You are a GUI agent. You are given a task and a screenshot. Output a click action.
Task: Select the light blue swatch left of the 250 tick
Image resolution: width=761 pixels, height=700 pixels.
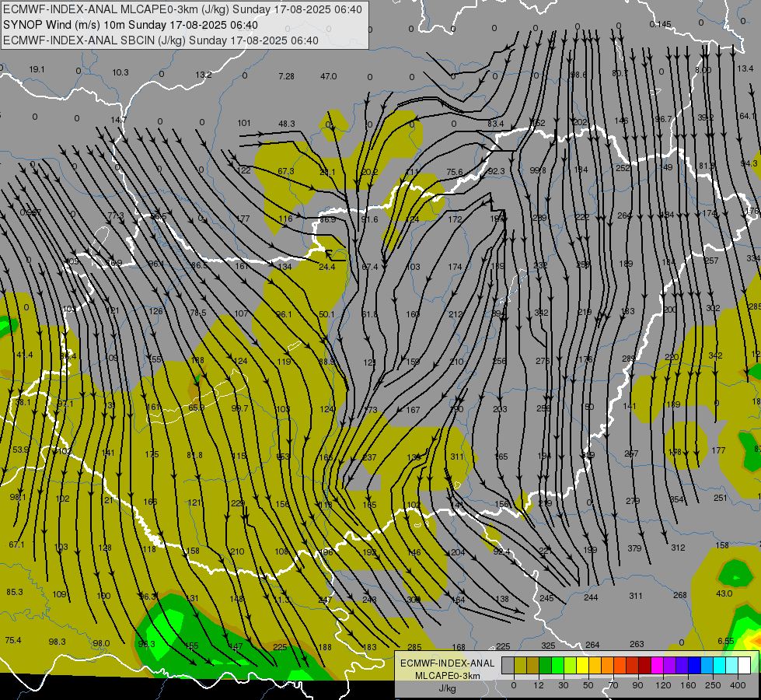tap(707, 665)
